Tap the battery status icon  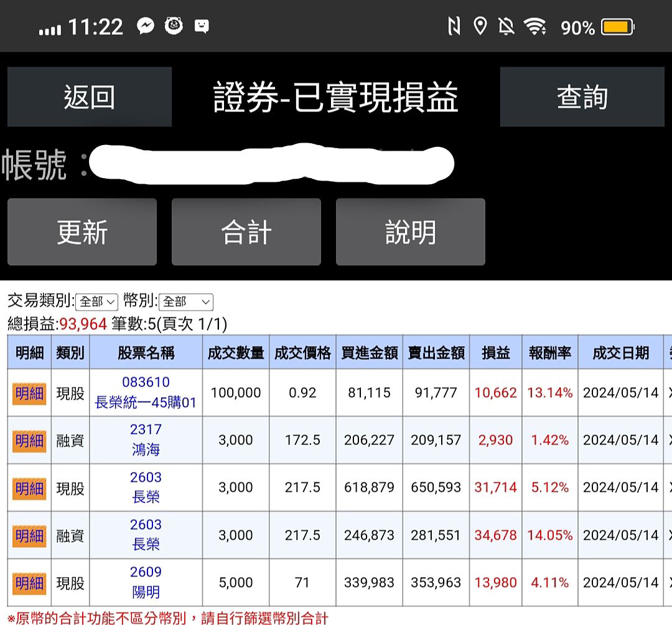(x=618, y=27)
